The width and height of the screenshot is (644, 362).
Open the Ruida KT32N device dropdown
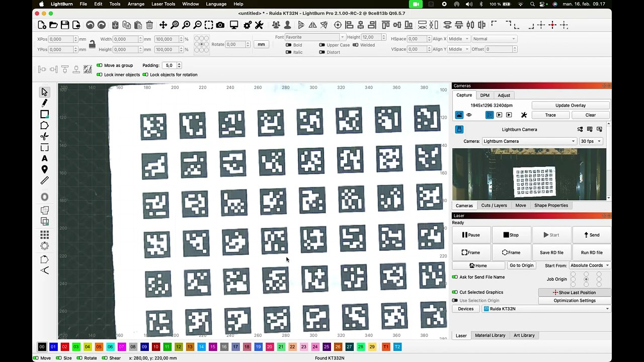pos(546,309)
